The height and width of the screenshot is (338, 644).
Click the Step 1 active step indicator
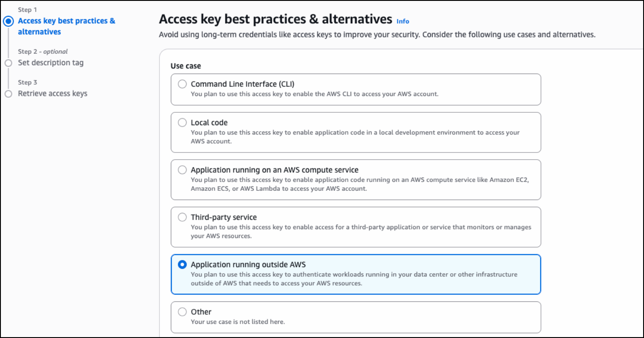(8, 21)
